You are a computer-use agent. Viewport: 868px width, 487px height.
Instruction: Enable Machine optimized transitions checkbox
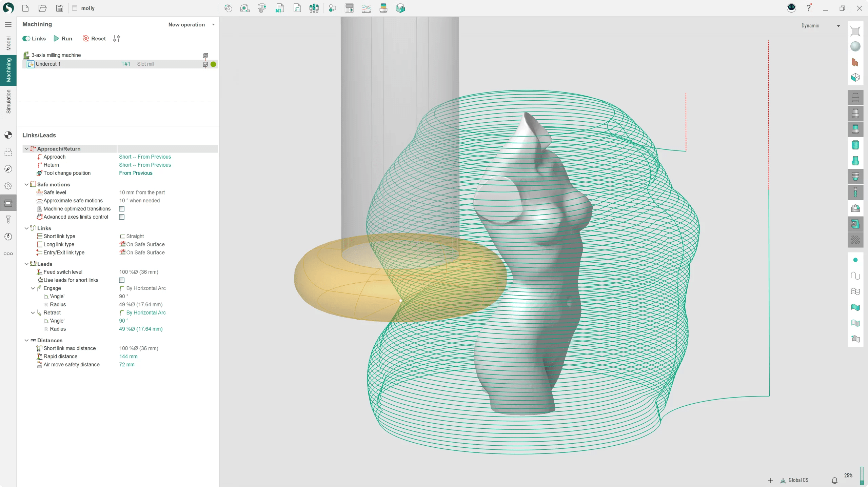click(x=122, y=209)
